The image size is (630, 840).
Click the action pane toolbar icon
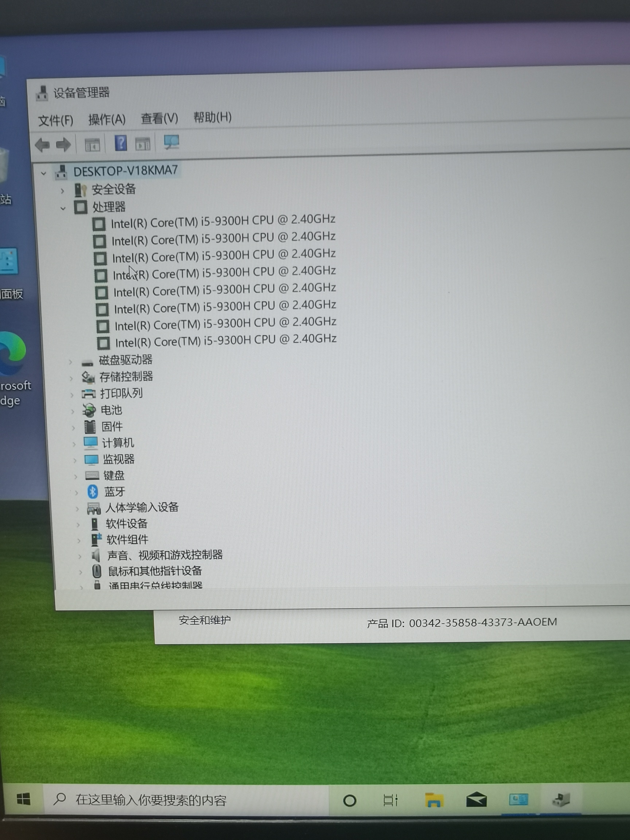click(143, 144)
